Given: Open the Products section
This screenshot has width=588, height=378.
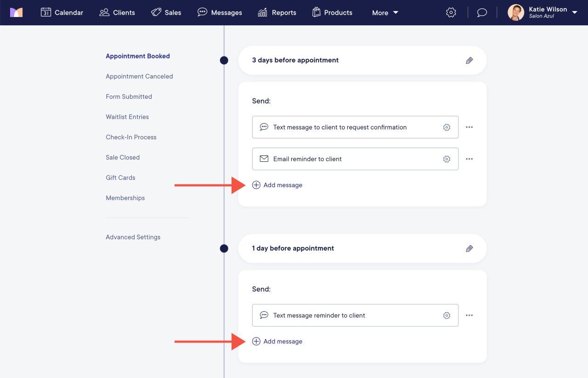Looking at the screenshot, I should point(332,12).
